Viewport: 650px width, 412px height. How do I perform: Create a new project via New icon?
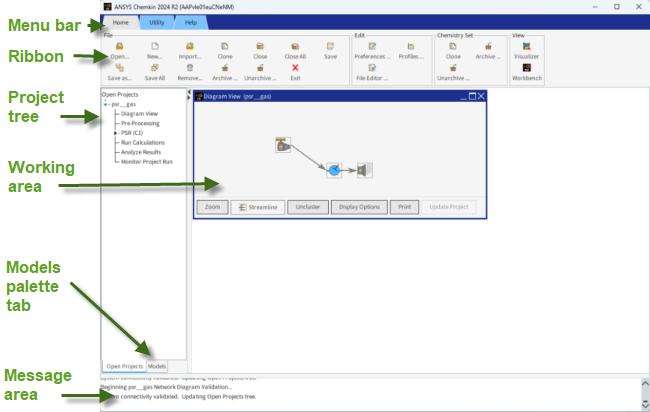(x=155, y=46)
